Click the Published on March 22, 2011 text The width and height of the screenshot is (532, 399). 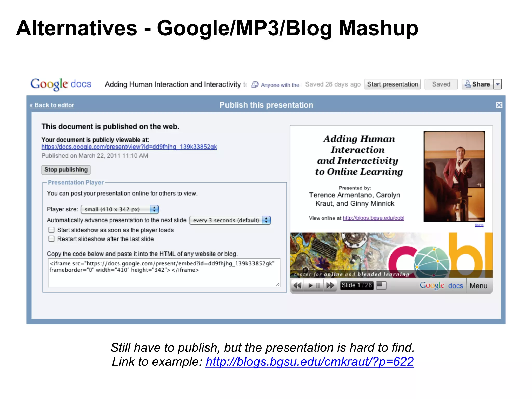click(95, 156)
